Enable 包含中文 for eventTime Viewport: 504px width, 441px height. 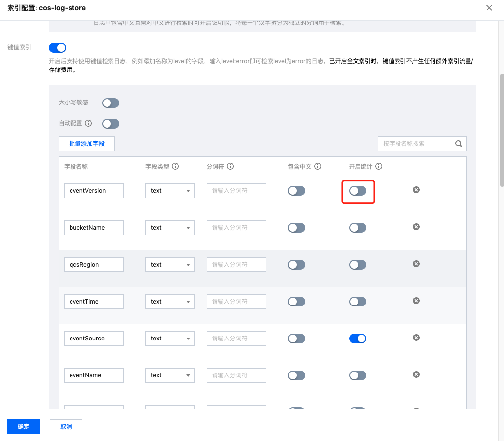pyautogui.click(x=296, y=302)
